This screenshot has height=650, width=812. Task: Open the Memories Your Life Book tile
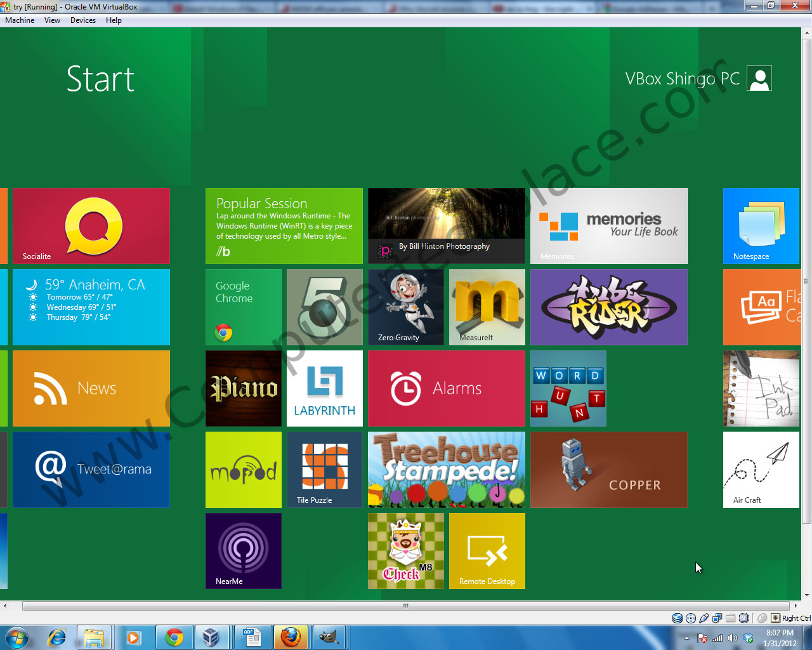[x=609, y=226]
